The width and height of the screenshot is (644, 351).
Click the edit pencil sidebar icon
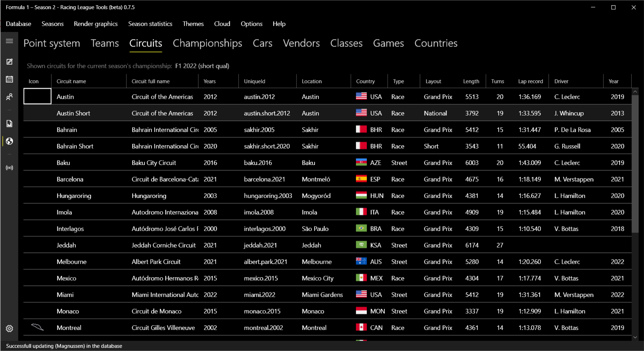coord(9,62)
